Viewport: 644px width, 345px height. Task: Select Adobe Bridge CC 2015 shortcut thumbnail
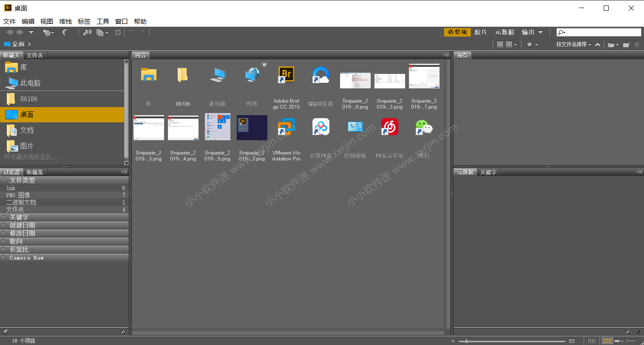pos(286,88)
